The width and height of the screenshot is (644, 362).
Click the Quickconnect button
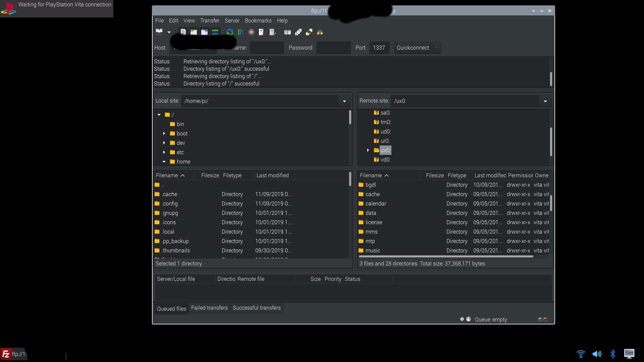[x=413, y=48]
